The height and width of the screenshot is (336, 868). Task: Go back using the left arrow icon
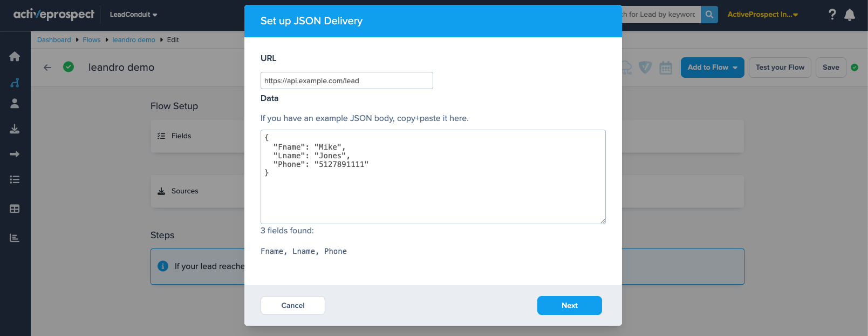(47, 68)
